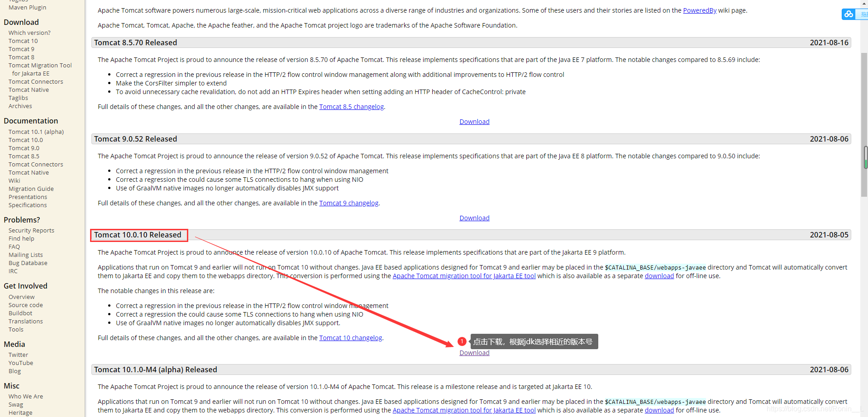
Task: Open the Translations link
Action: 26,321
